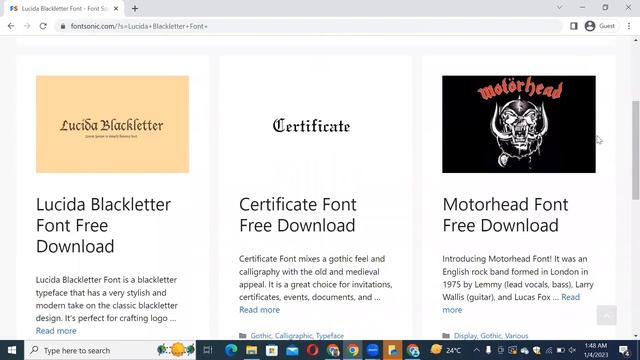Open the Windows Start menu

12,350
